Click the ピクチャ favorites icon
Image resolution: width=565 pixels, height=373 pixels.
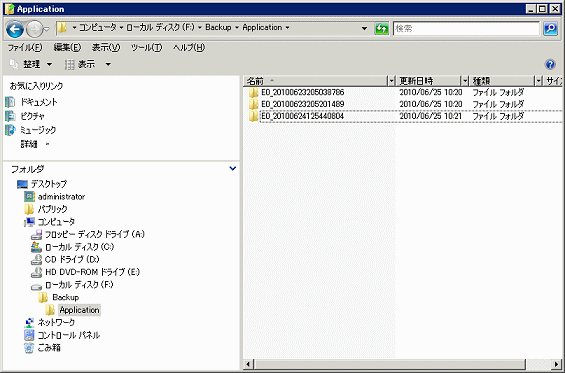pyautogui.click(x=10, y=116)
